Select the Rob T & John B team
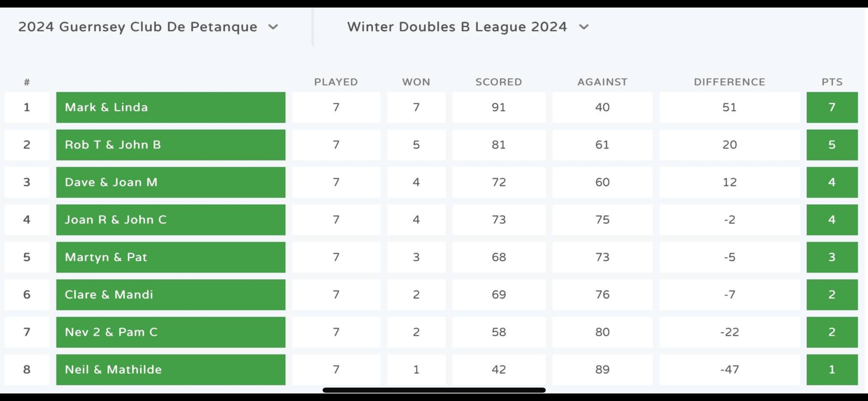 point(171,145)
